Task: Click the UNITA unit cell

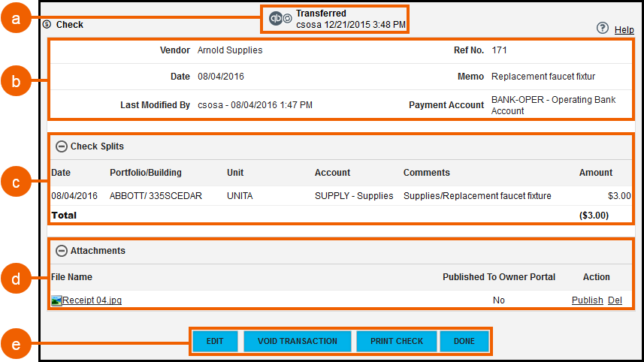Action: click(x=240, y=196)
